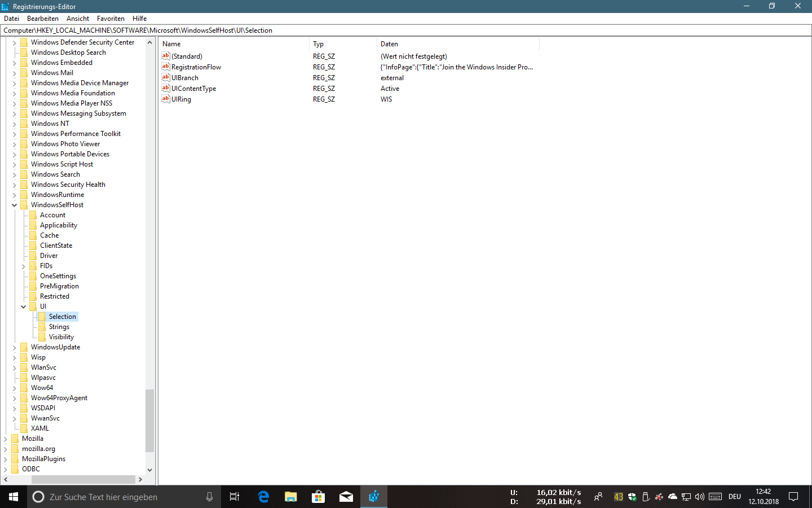This screenshot has width=812, height=508.
Task: Select the UIBranch string value icon
Action: tap(166, 77)
